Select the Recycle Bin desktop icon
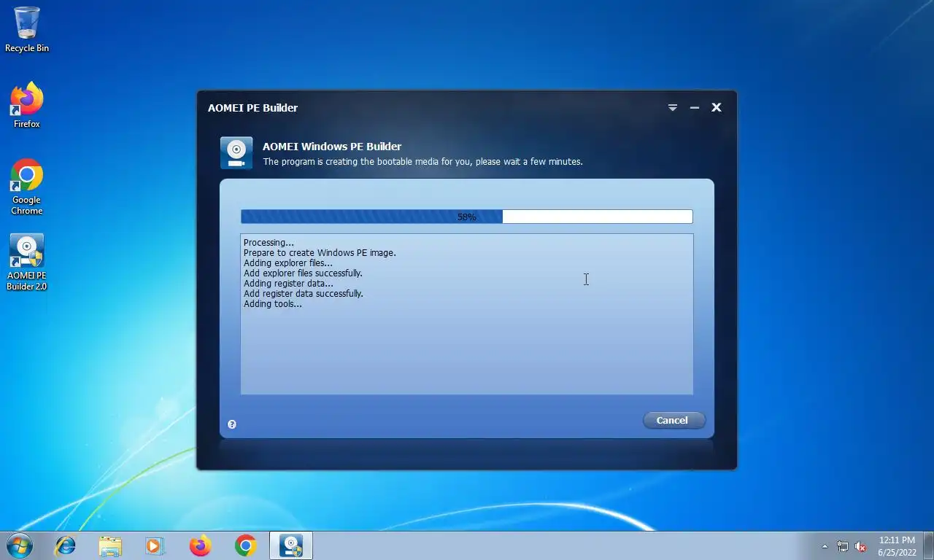Viewport: 934px width, 560px height. 27,30
